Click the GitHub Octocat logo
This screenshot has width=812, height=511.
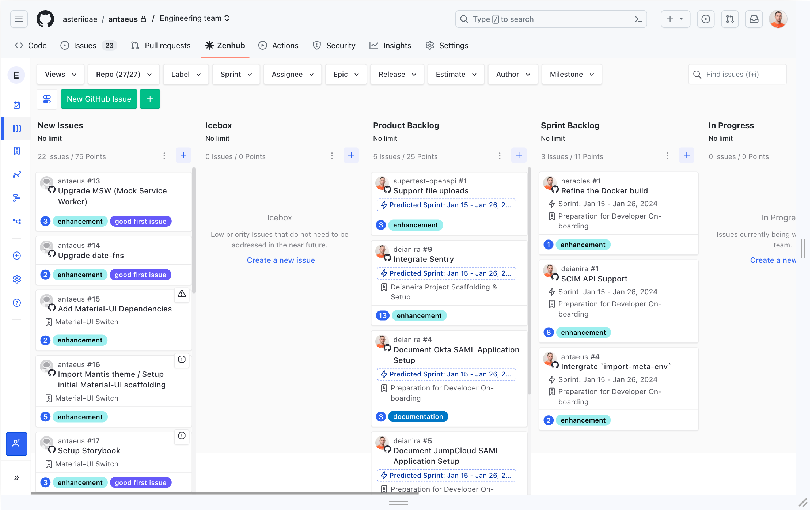45,19
